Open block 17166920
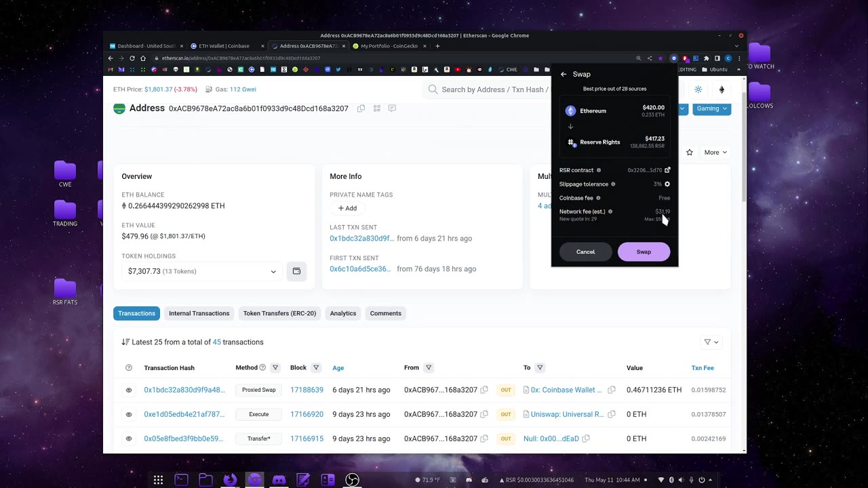Viewport: 868px width, 488px height. click(307, 414)
